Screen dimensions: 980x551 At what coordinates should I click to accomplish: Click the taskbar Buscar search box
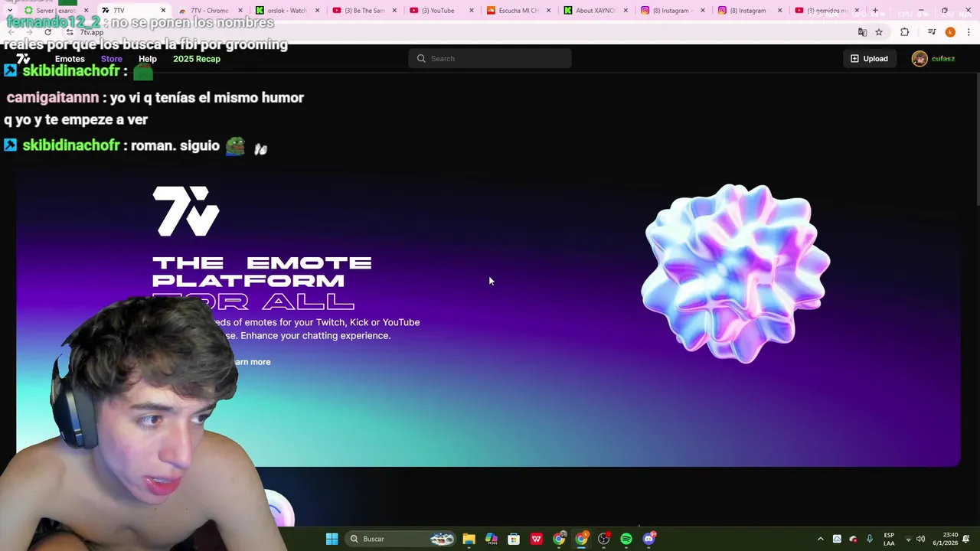point(401,539)
